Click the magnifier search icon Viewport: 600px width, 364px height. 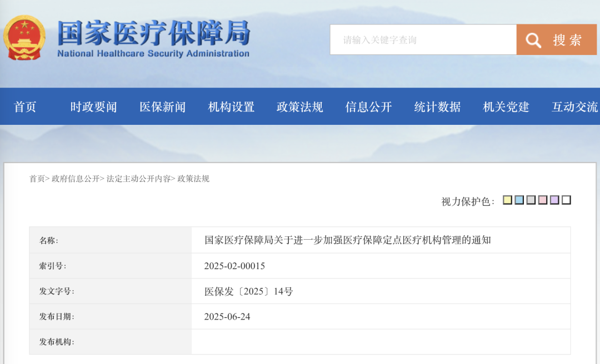(533, 39)
